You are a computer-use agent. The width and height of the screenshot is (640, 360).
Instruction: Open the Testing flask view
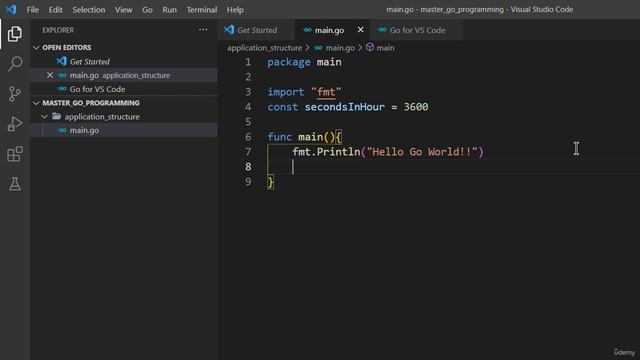tap(15, 184)
